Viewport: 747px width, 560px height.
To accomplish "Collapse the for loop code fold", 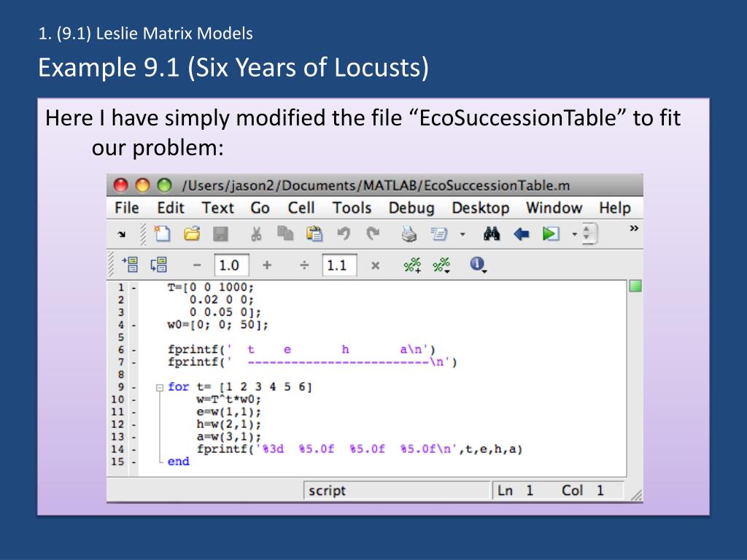I will [160, 388].
